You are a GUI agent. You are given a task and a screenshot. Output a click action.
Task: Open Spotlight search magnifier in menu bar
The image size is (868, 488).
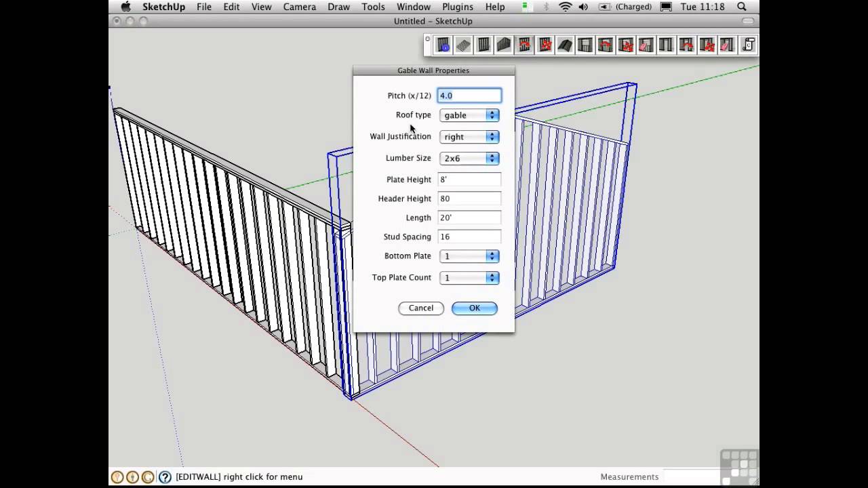[x=742, y=7]
